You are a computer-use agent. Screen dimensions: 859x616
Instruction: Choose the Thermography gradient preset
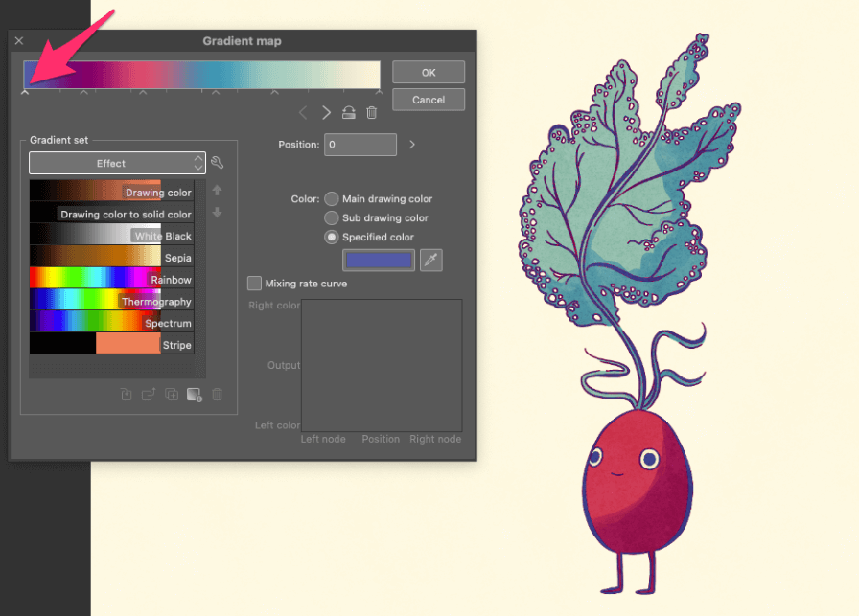(x=112, y=300)
